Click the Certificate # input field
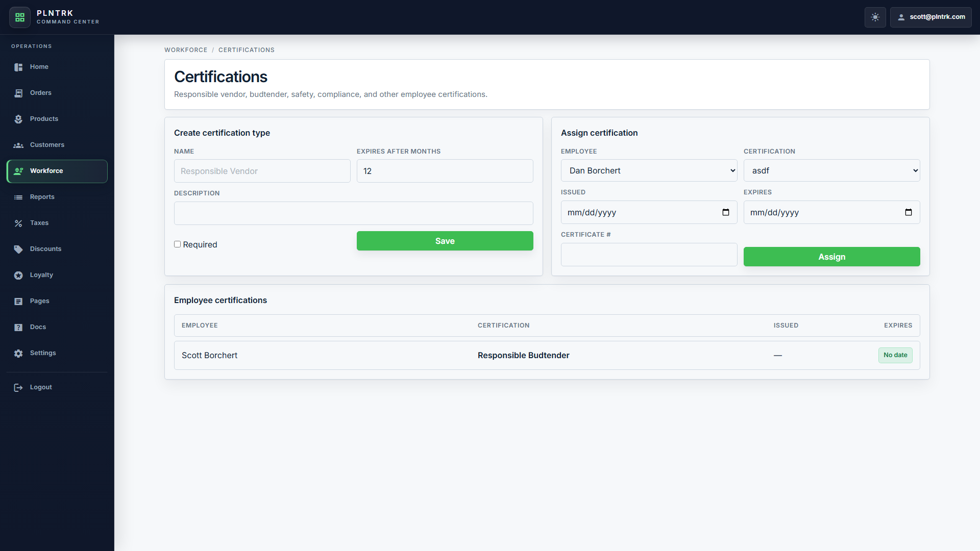Image resolution: width=980 pixels, height=551 pixels. point(649,255)
